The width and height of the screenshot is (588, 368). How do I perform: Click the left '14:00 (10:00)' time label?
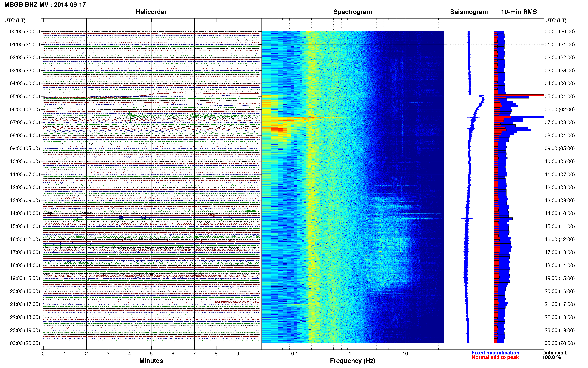[x=25, y=213]
